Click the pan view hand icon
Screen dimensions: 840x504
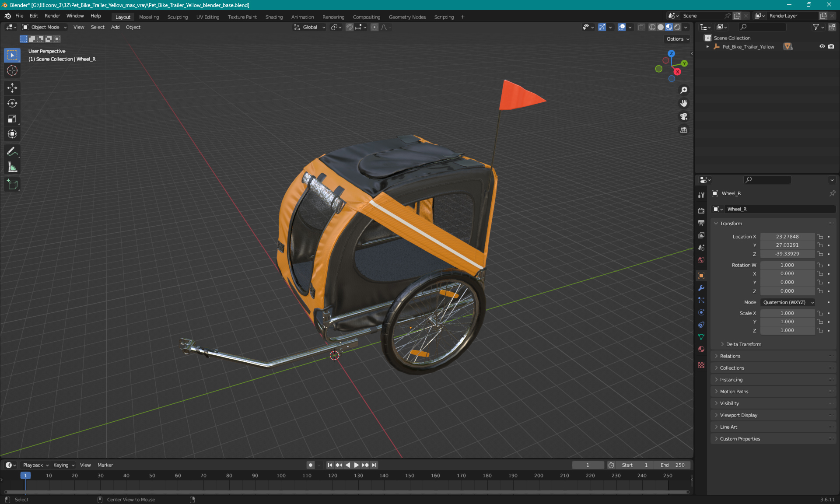click(684, 103)
